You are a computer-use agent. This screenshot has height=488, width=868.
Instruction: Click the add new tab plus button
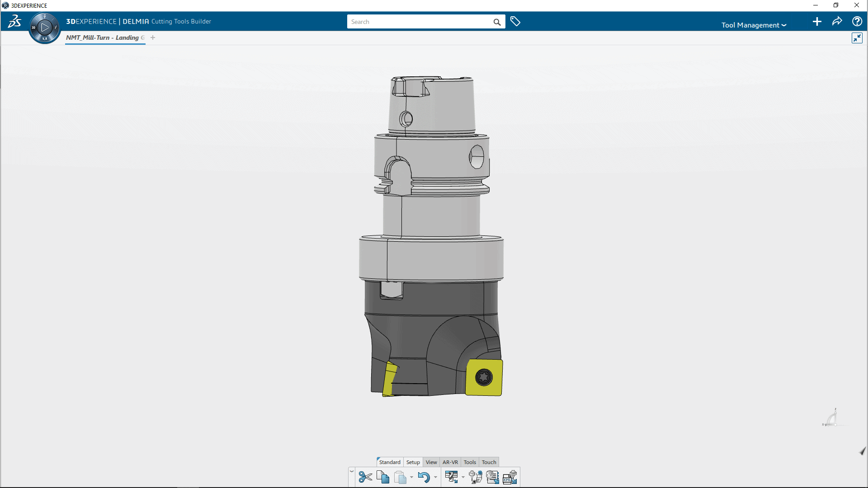coord(153,38)
